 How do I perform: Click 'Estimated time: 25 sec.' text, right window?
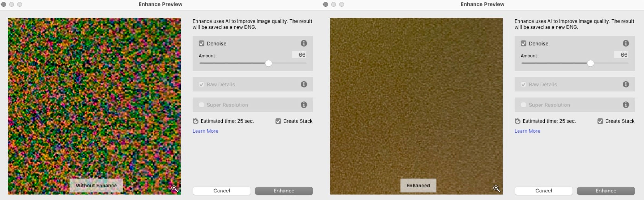[x=549, y=121]
